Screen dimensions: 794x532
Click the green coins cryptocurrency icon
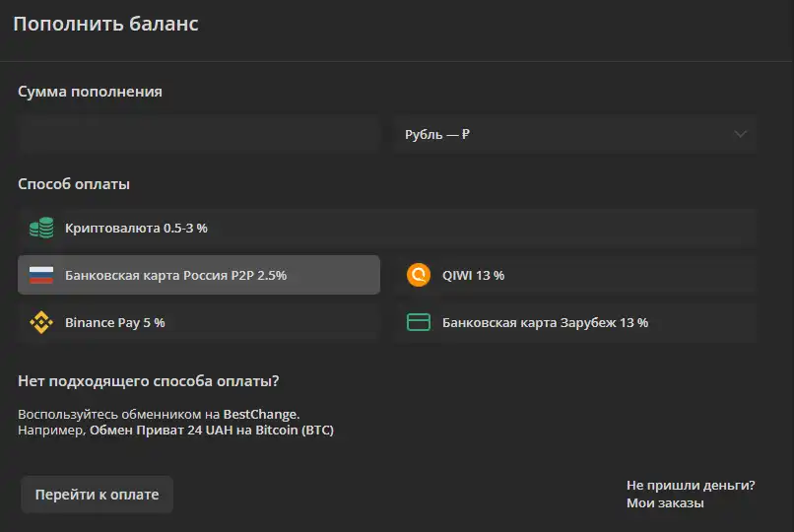tap(41, 228)
